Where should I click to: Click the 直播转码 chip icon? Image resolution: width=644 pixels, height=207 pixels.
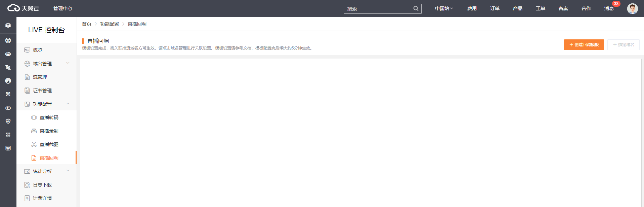(x=34, y=117)
